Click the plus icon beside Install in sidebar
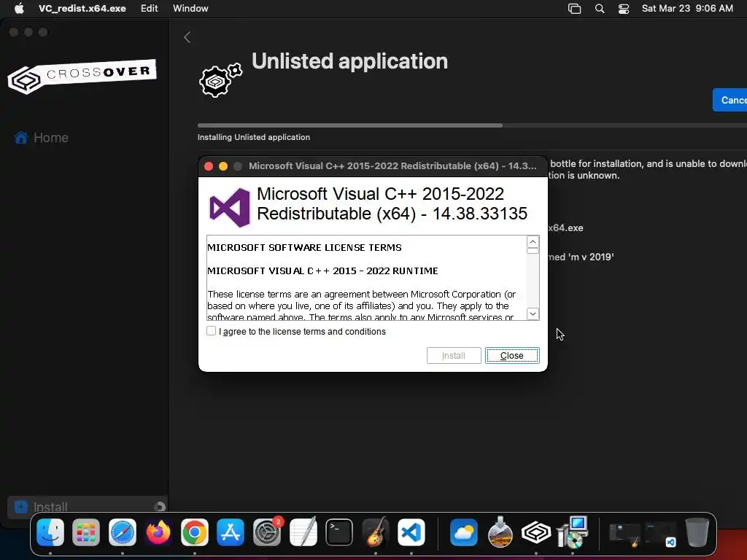The image size is (747, 560). (21, 507)
